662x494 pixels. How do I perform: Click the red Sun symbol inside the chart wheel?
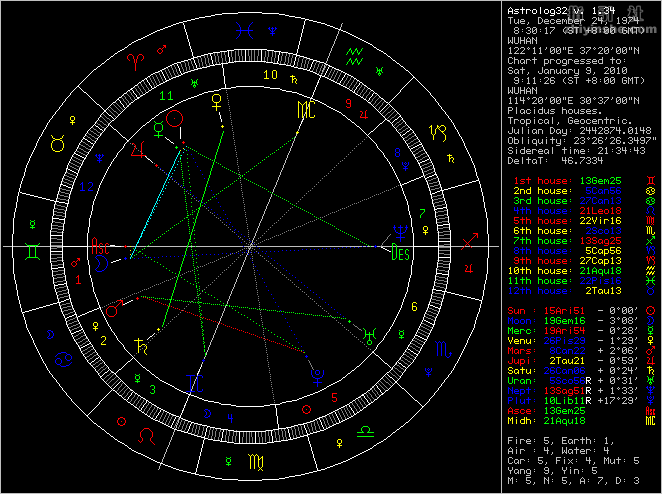176,119
